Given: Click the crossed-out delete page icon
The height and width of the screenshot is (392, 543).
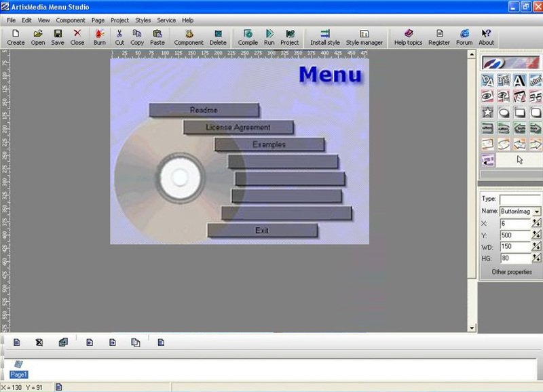Looking at the screenshot, I should coord(39,342).
